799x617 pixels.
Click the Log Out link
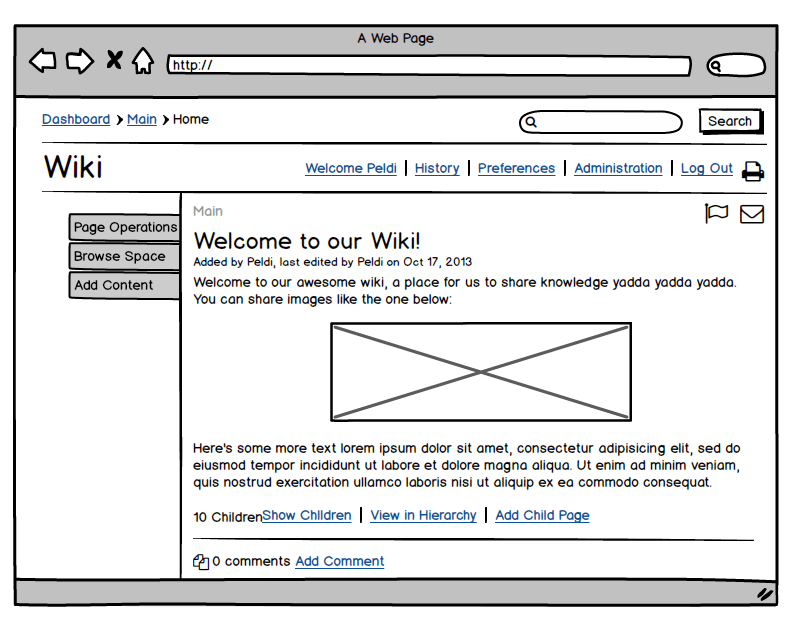pyautogui.click(x=707, y=168)
